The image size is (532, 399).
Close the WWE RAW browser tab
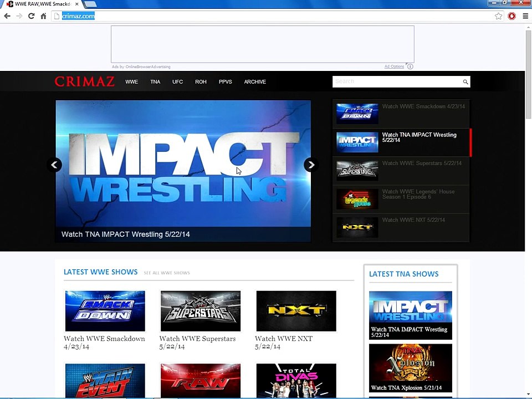coord(77,4)
